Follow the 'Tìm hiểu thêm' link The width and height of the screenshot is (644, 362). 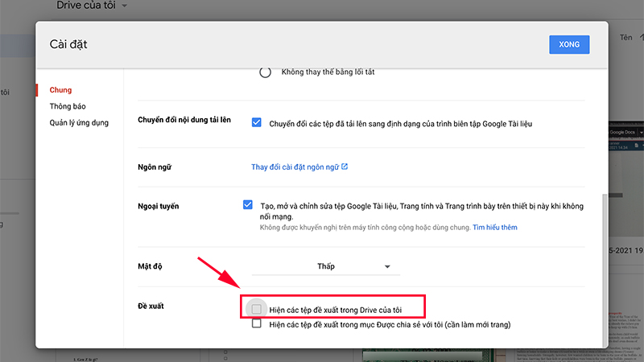(x=494, y=228)
